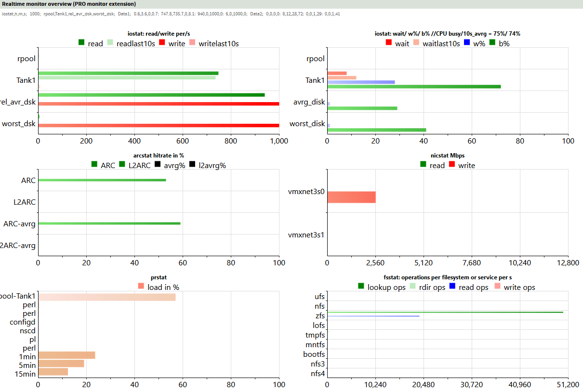Screen dimensions: 583x392
Task: Click the red 'write' legend swatch in iostat read/write
Action: [162, 43]
